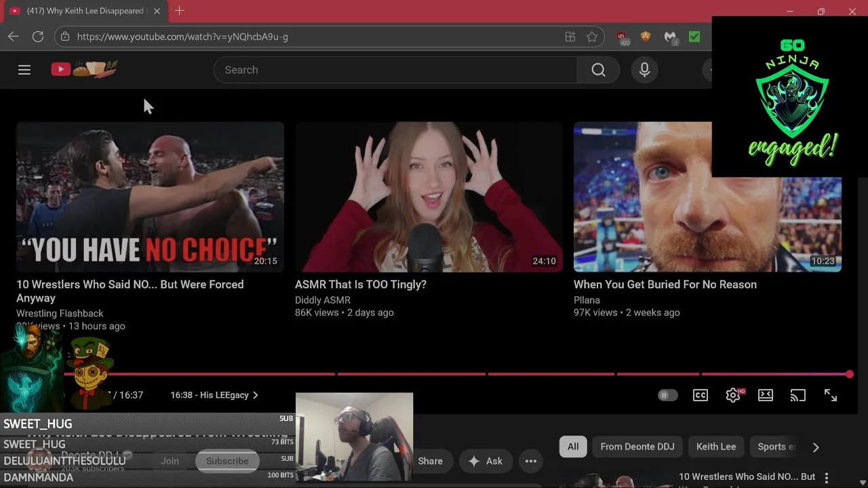Open the three-dot more actions menu
Screen dimensions: 868x488
(x=531, y=461)
